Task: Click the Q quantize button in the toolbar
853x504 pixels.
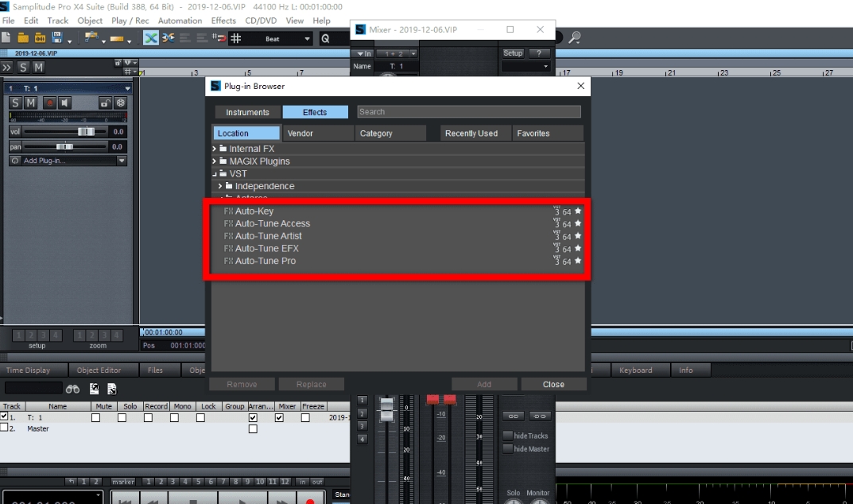Action: click(x=325, y=39)
